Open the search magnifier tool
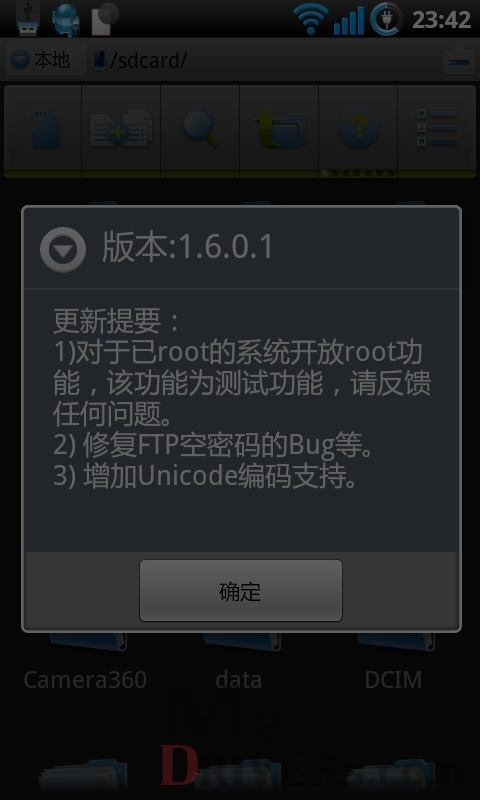This screenshot has height=800, width=480. pyautogui.click(x=200, y=128)
